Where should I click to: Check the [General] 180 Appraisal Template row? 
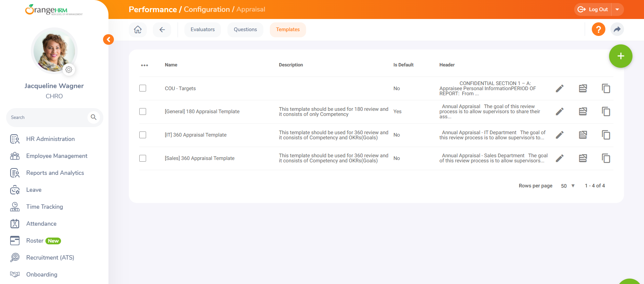(x=143, y=111)
